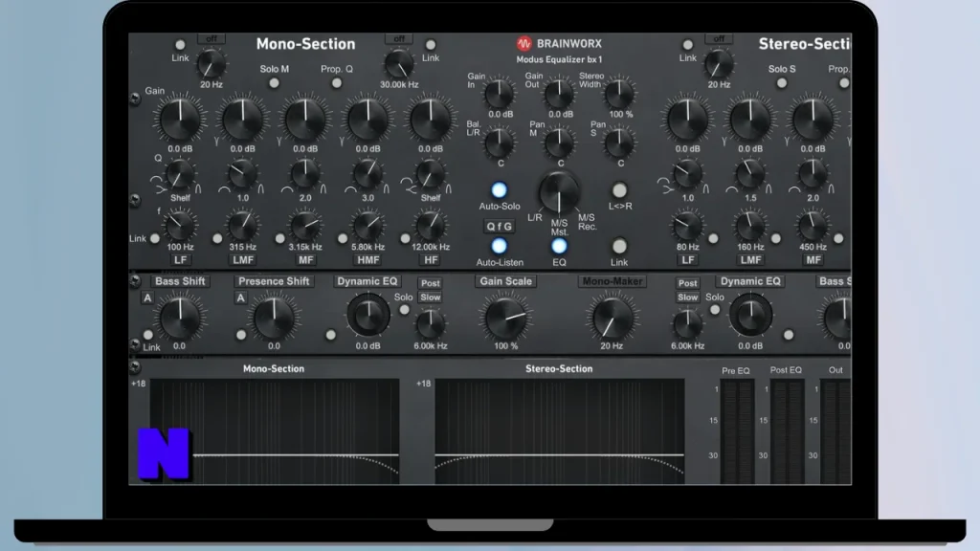Click the Post EQ level meter
The image size is (980, 551).
(788, 431)
